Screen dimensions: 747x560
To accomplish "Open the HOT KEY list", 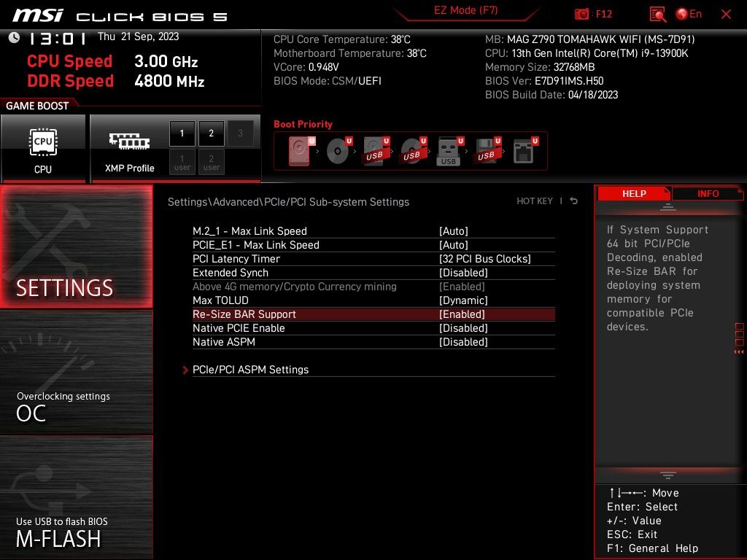I will click(x=535, y=201).
